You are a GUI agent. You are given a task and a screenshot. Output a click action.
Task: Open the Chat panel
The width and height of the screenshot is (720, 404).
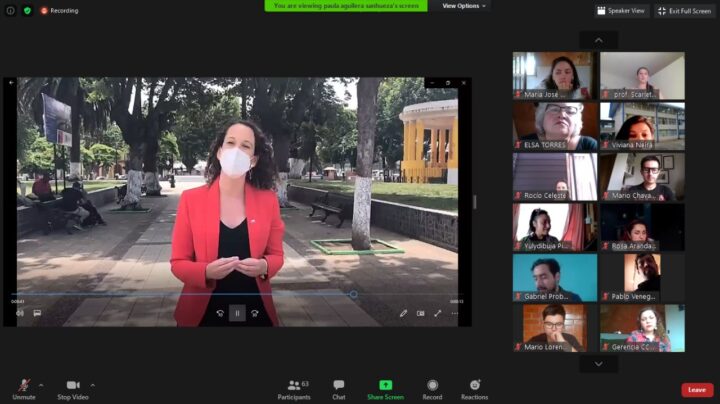point(339,387)
